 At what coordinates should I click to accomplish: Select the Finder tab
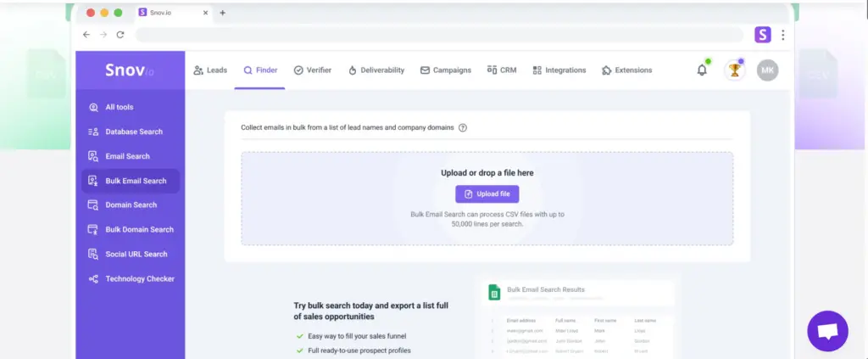coord(260,70)
